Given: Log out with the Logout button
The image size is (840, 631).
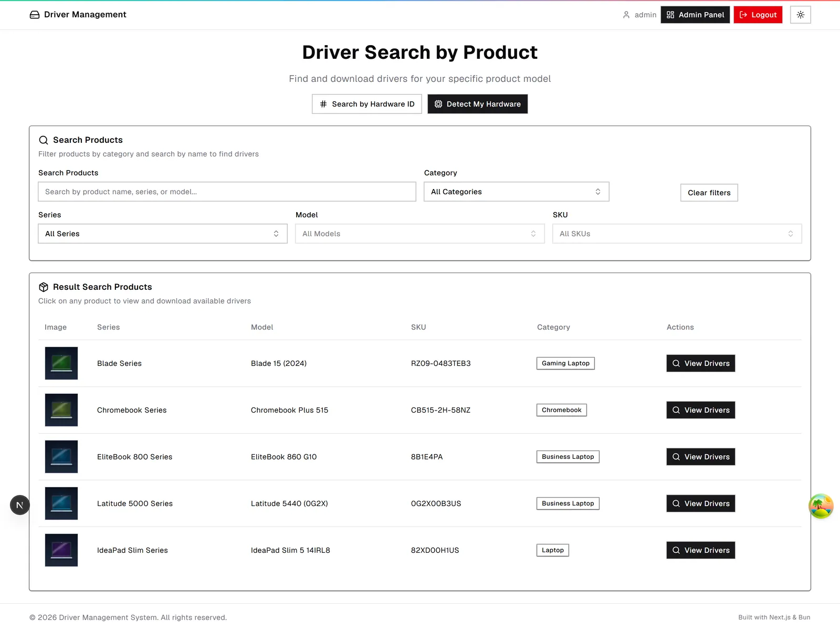Looking at the screenshot, I should coord(758,15).
